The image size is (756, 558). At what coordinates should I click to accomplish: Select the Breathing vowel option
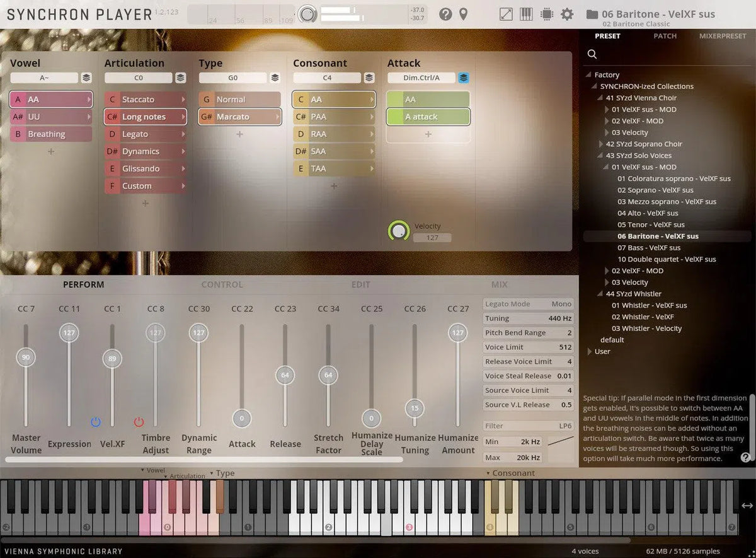pyautogui.click(x=50, y=134)
